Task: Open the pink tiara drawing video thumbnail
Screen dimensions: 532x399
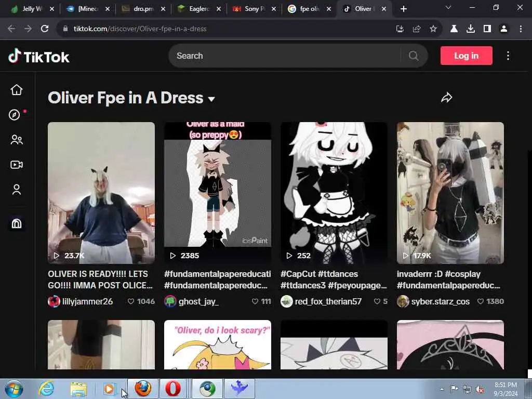Action: coord(450,345)
